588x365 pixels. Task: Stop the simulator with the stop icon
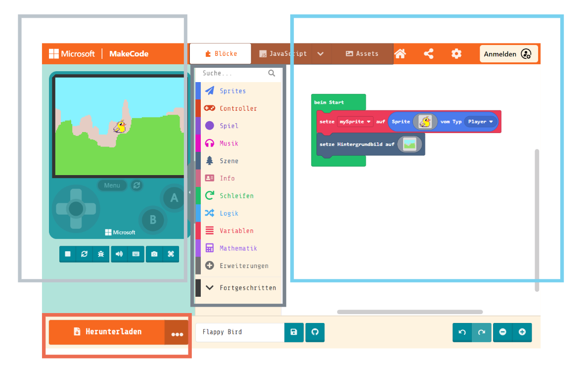[x=68, y=254]
